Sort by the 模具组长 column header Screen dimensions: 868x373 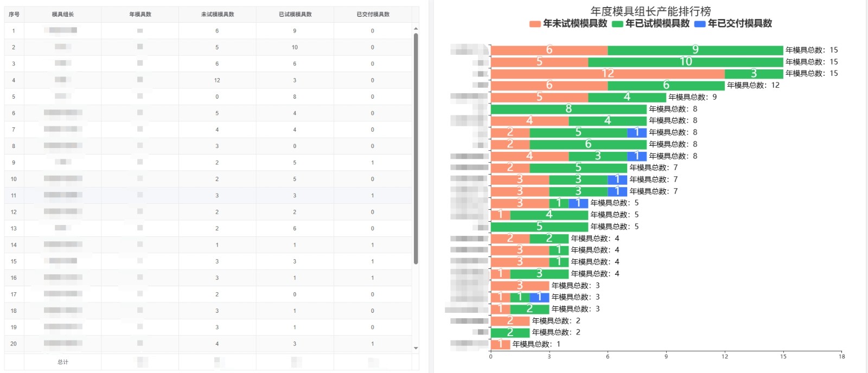point(63,14)
